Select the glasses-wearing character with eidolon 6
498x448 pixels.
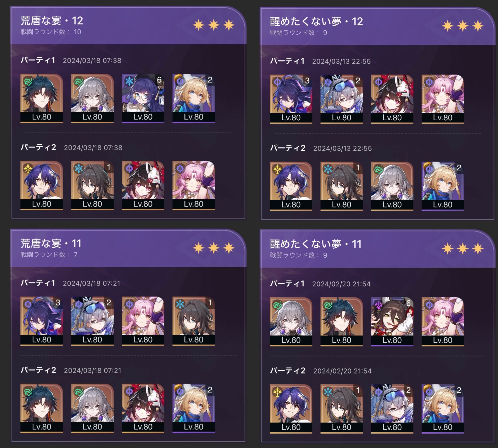tap(143, 98)
